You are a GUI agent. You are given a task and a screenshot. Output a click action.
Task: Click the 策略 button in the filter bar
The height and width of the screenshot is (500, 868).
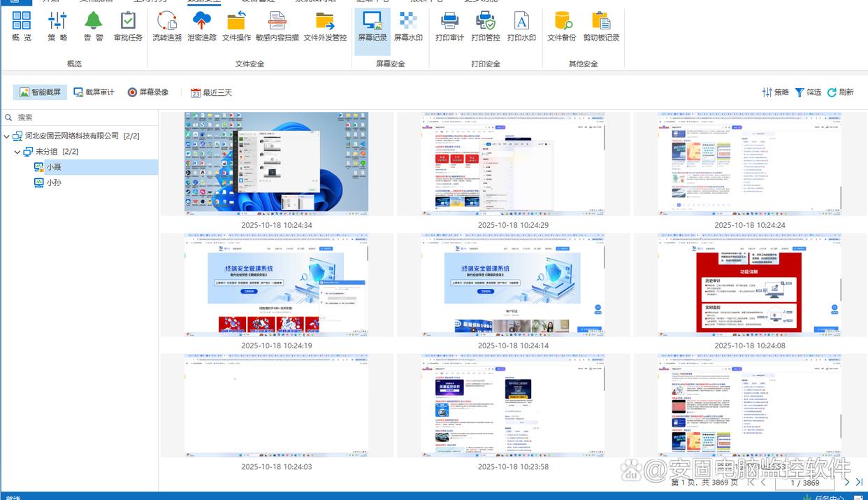coord(775,92)
